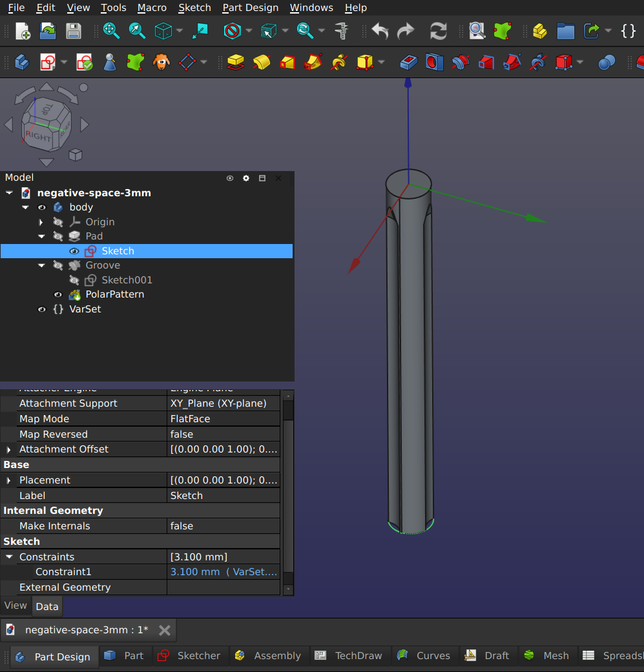Click the navigation cube mini-cube menu
The height and width of the screenshot is (672, 644).
(76, 155)
